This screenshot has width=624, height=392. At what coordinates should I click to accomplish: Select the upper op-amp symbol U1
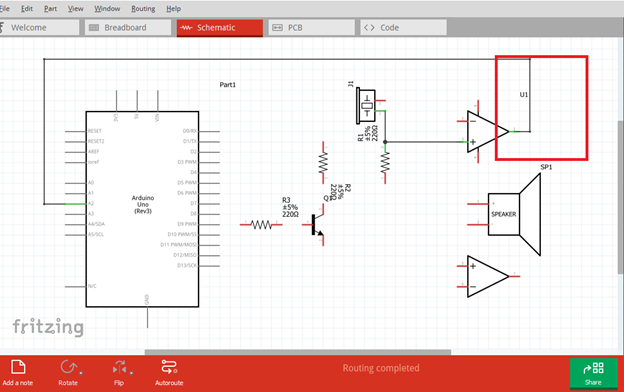pos(487,132)
